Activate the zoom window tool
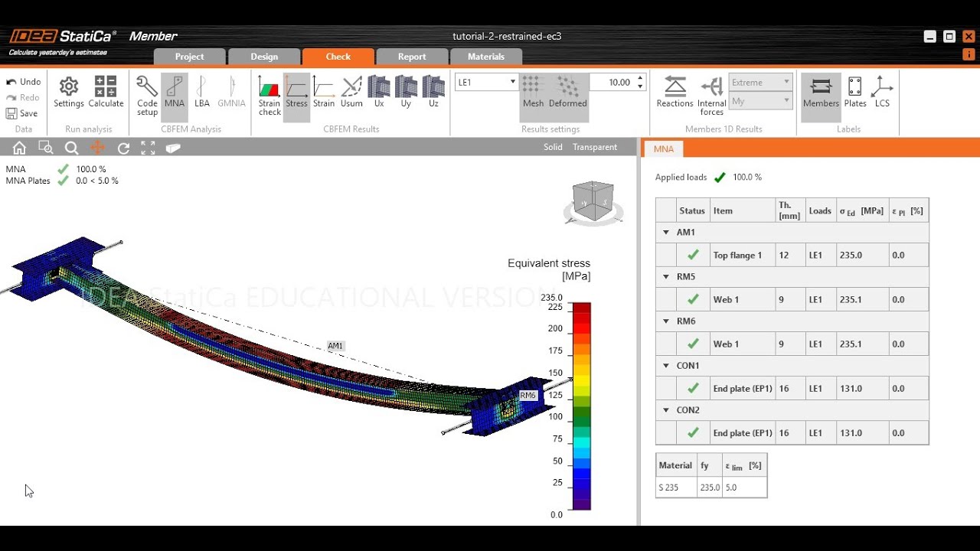Viewport: 980px width, 551px height. 46,148
